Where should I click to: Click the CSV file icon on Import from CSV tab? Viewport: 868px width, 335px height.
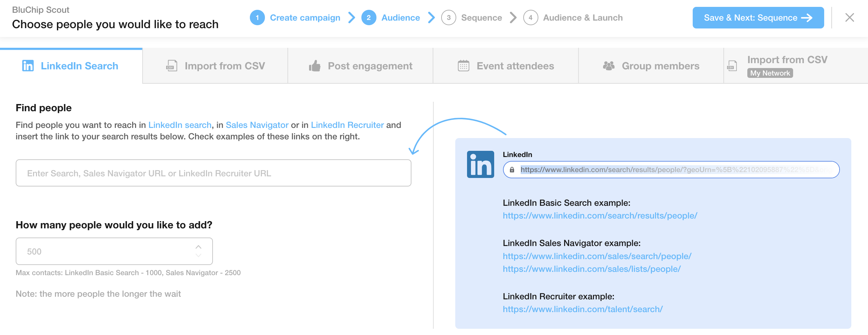pos(171,66)
